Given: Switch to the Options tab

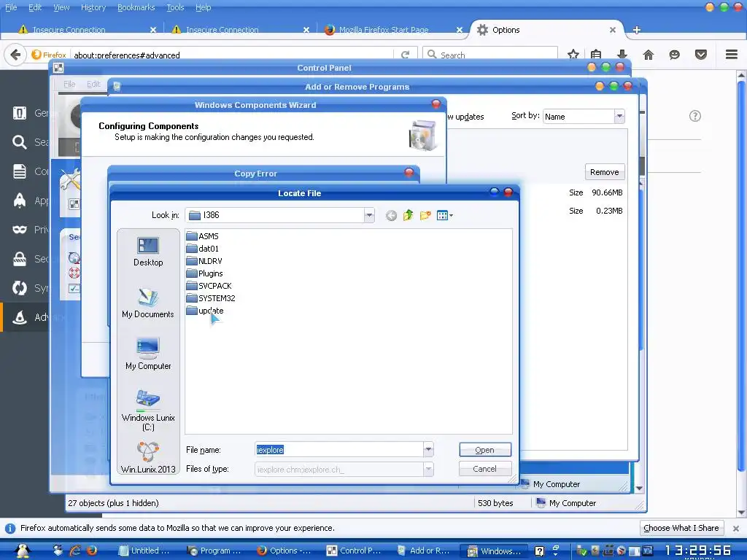Looking at the screenshot, I should tap(547, 29).
